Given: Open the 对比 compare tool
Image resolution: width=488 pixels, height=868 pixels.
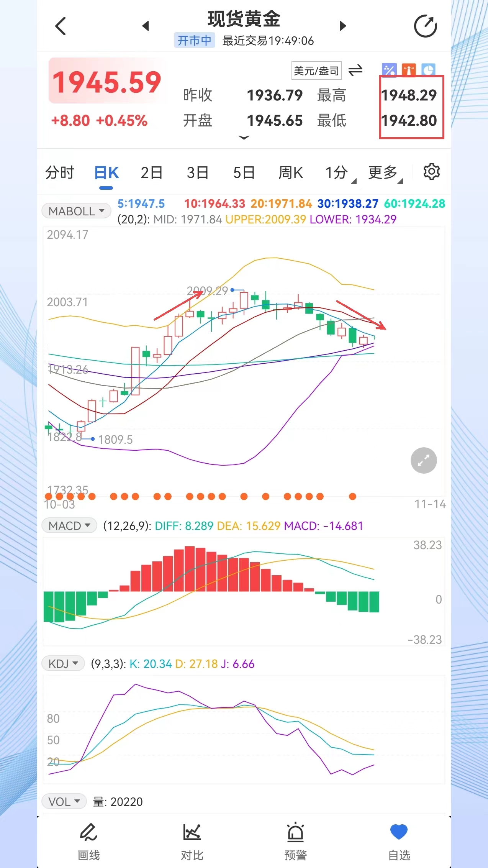Looking at the screenshot, I should coord(192,842).
